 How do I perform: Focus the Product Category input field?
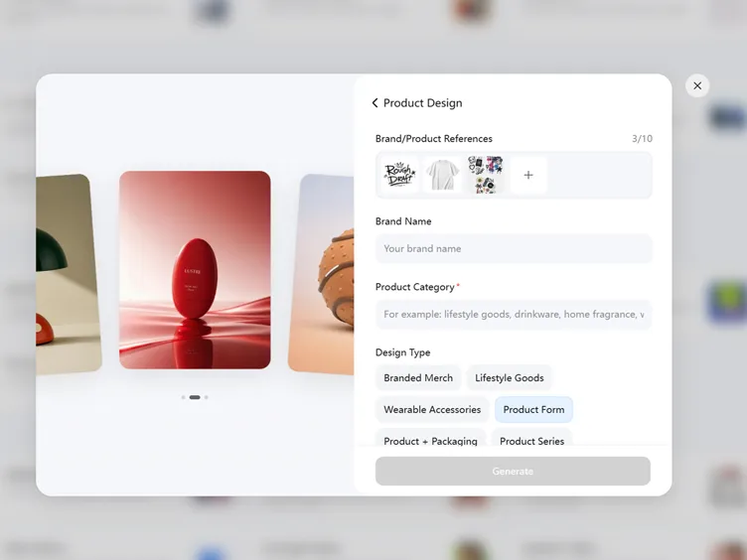click(514, 315)
